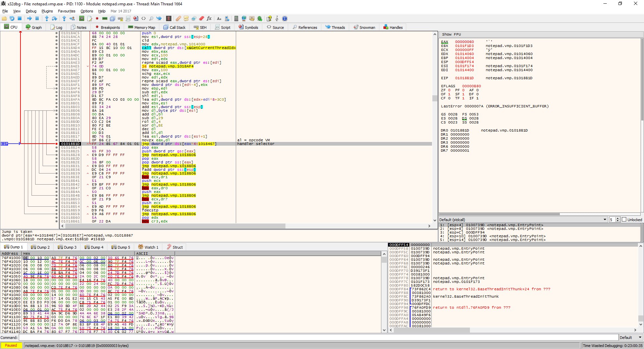The width and height of the screenshot is (644, 349).
Task: Open Patches with the band-aid icon
Action: [178, 18]
